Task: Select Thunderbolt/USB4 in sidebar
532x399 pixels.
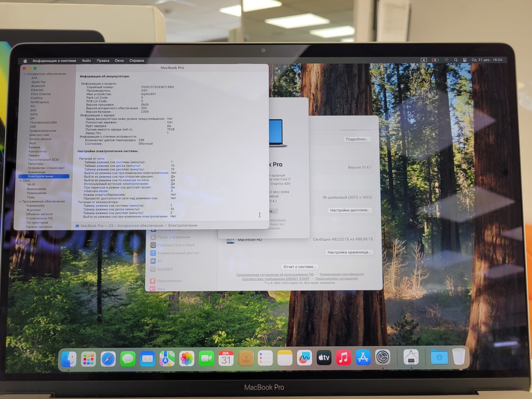Action: click(43, 122)
